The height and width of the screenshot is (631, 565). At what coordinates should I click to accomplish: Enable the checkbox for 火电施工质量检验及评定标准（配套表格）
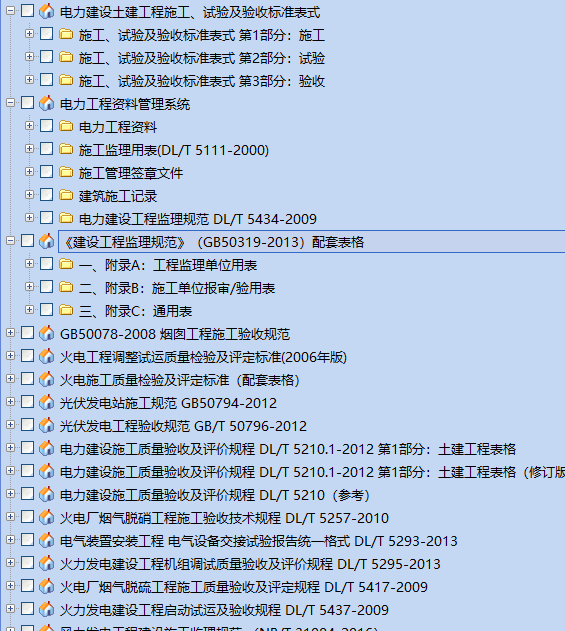tap(27, 379)
